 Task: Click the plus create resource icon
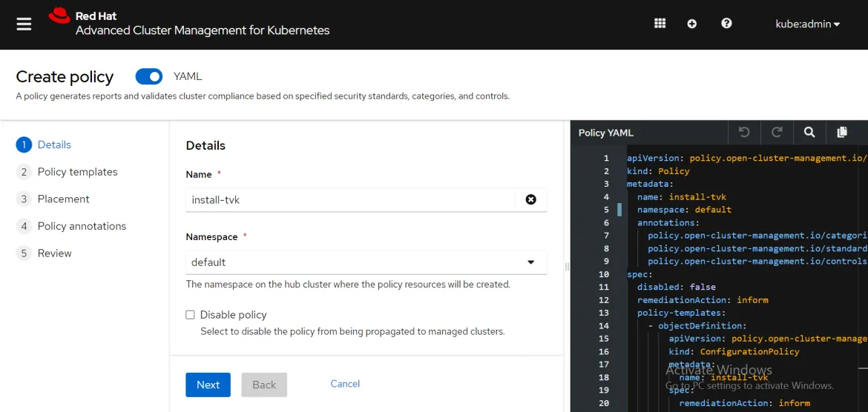(x=692, y=24)
